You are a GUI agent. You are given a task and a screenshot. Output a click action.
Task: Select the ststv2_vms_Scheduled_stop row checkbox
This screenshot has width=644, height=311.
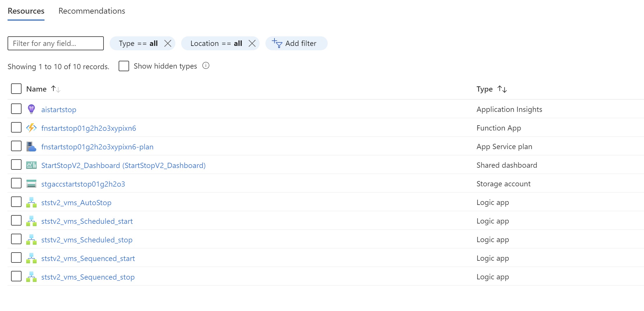tap(16, 239)
